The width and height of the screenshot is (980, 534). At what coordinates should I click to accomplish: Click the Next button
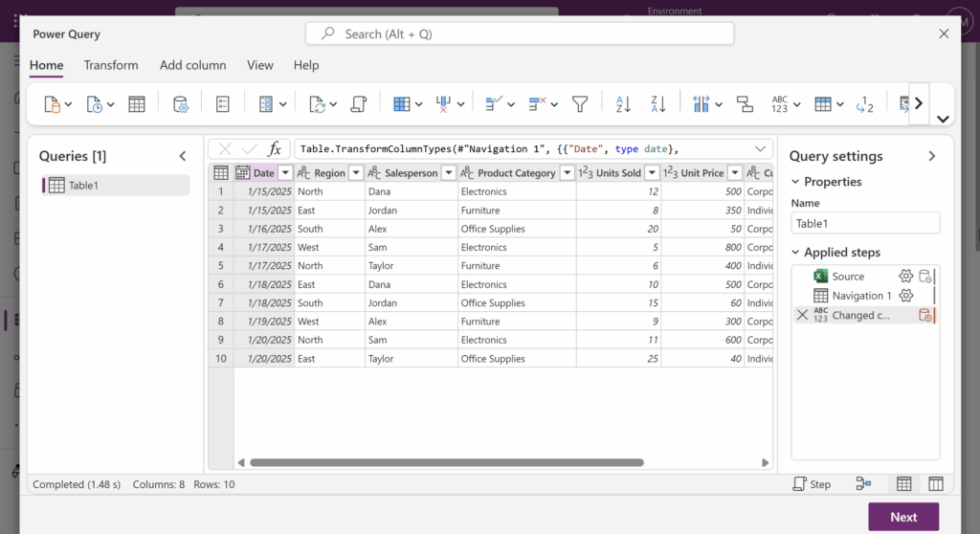902,517
